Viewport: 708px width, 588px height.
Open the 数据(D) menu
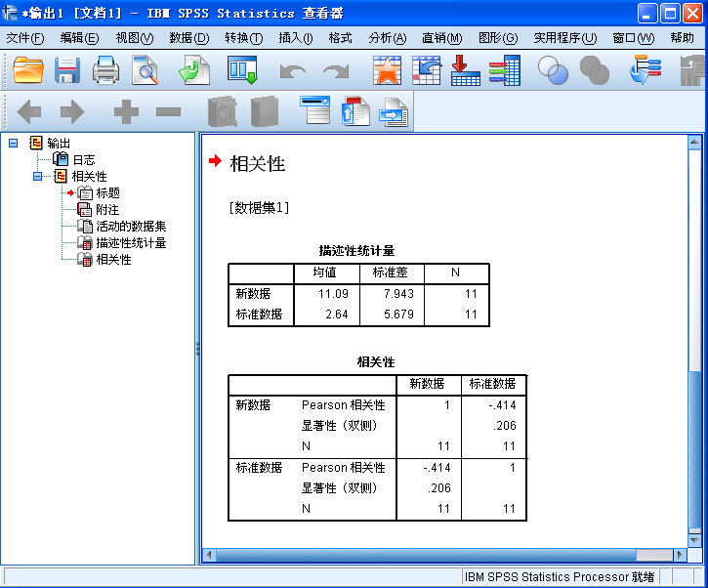(x=189, y=38)
